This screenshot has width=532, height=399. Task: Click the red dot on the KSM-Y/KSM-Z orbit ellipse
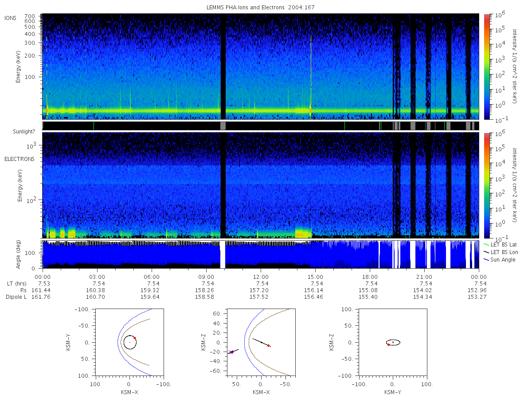pos(388,344)
